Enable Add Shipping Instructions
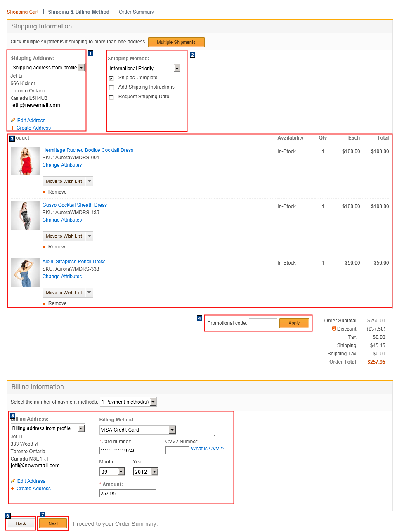This screenshot has height=532, width=397. coord(111,87)
